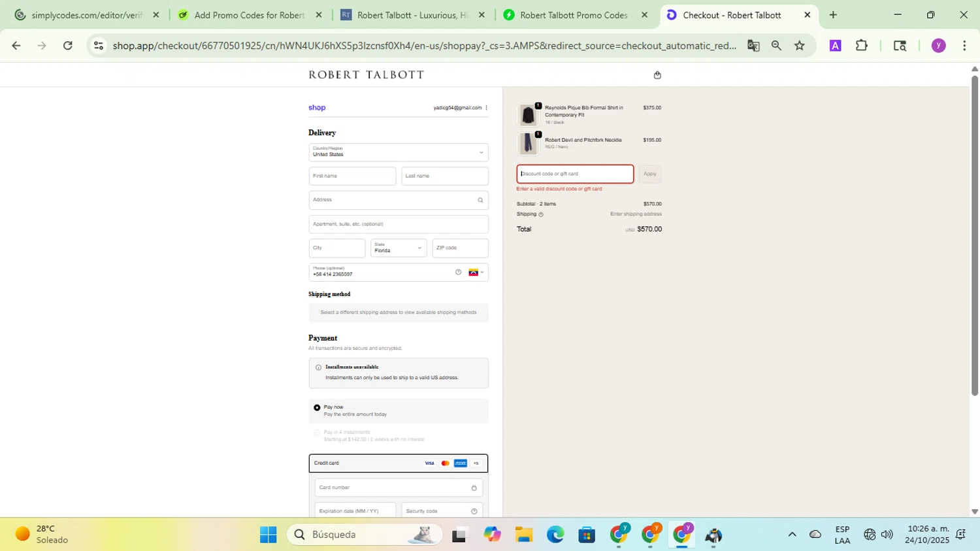Click the Credit card payment option
The image size is (980, 551).
click(399, 463)
